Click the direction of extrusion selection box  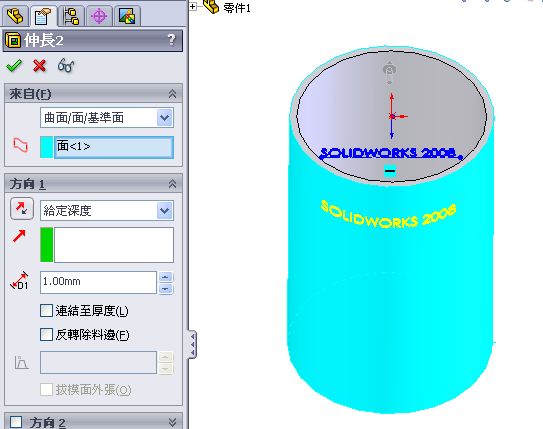tap(114, 245)
